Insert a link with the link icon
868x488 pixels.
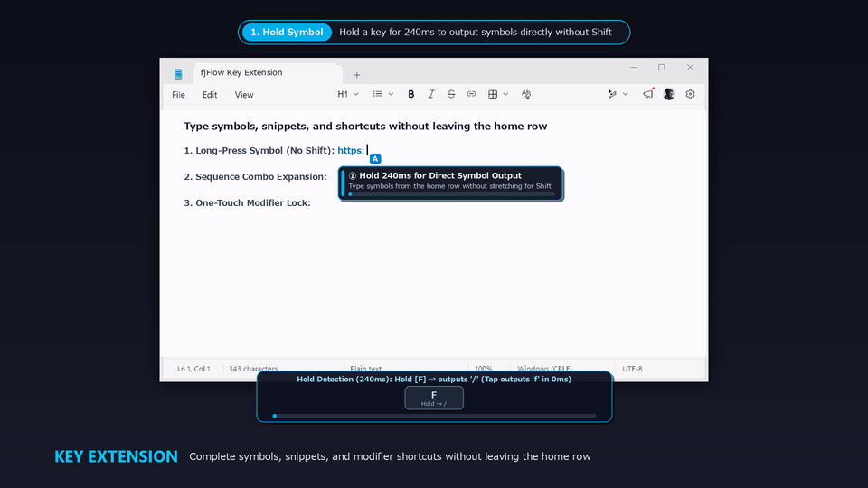(471, 94)
